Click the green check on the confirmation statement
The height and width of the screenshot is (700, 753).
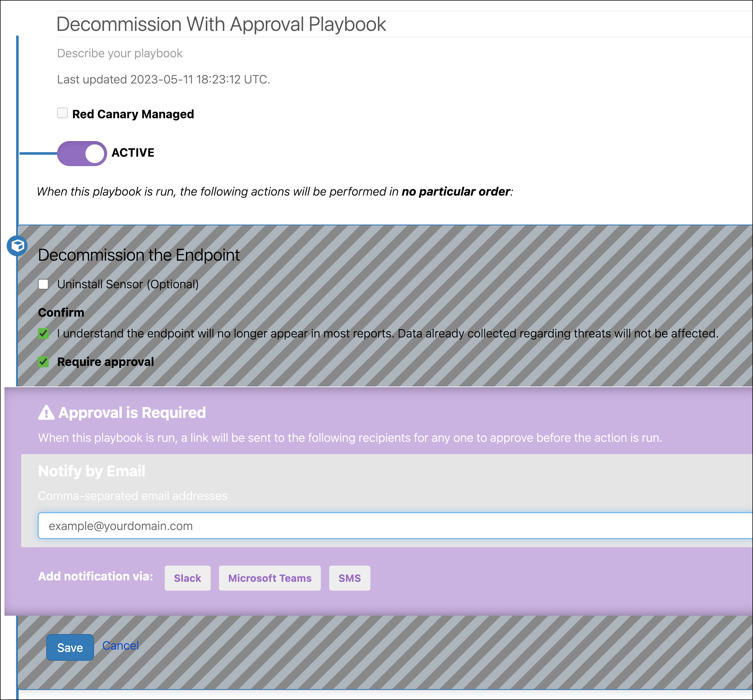(x=44, y=334)
